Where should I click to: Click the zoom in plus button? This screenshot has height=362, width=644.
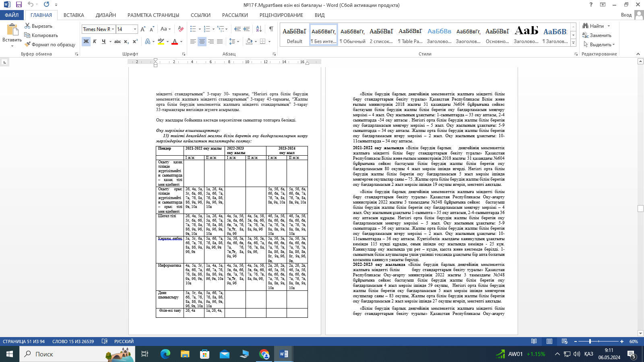coord(622,341)
